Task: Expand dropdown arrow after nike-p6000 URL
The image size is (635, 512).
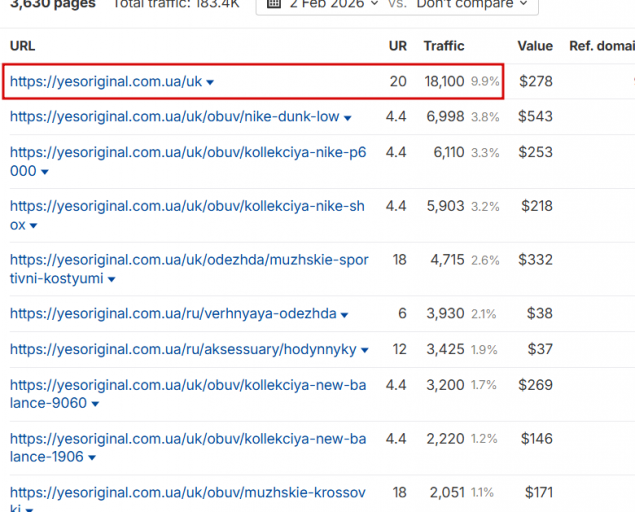Action: pyautogui.click(x=45, y=172)
